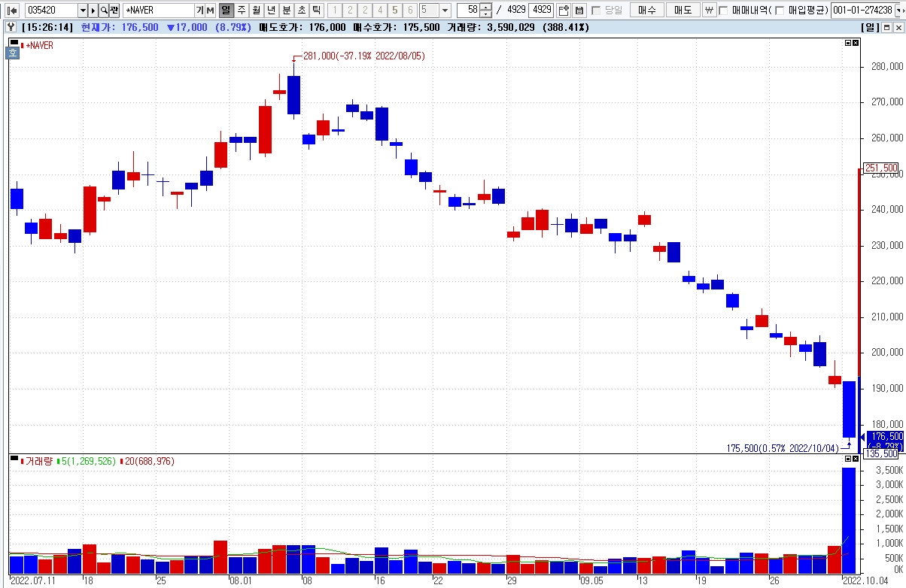906x588 pixels.
Task: Click the 5-day volume average legend 5(1,269,526)
Action: tap(89, 461)
